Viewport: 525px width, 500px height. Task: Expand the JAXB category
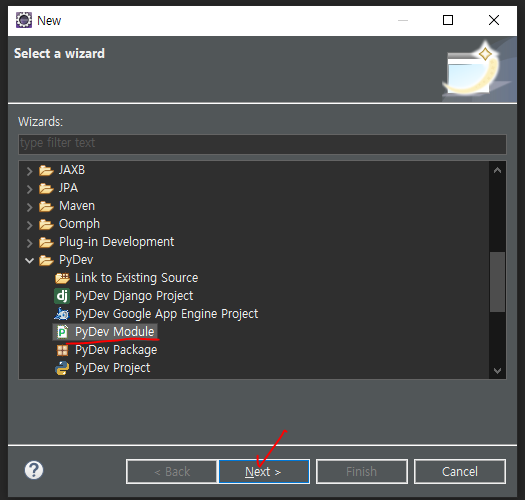29,171
